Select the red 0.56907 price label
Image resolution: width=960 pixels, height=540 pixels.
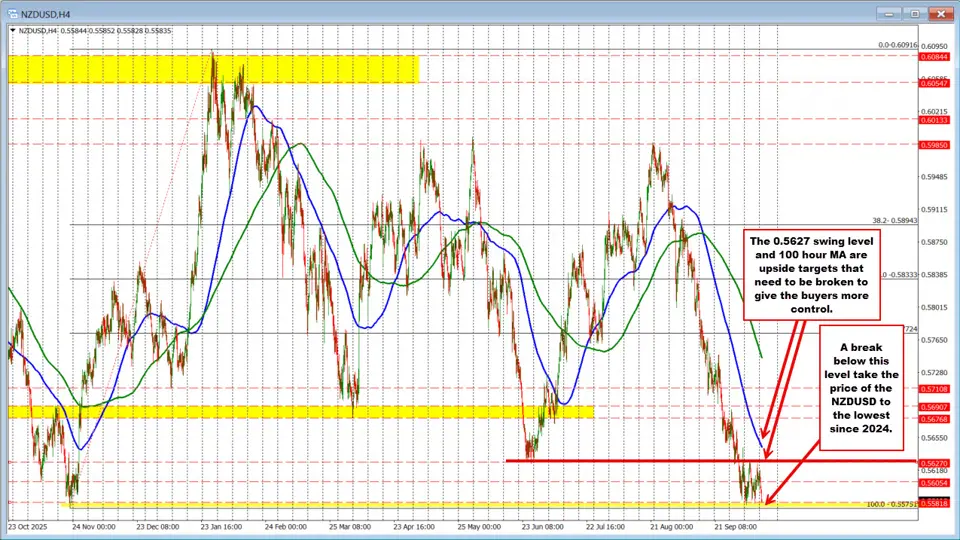point(934,407)
